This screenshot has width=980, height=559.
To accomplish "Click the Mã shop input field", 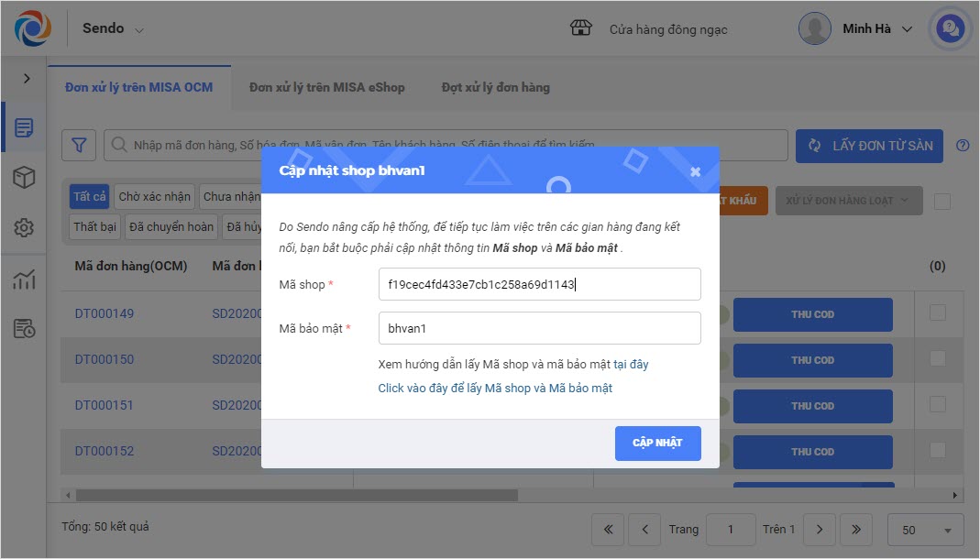I will (x=539, y=284).
